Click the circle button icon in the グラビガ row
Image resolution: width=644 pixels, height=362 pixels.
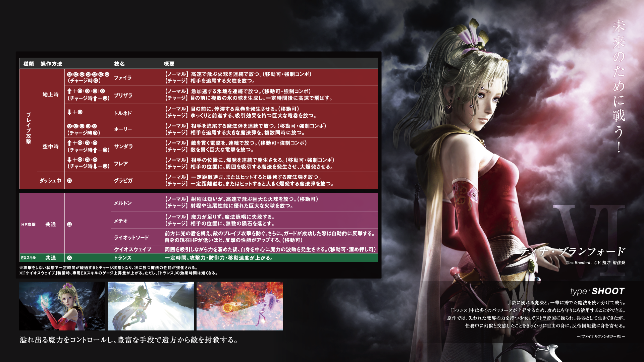coord(69,181)
